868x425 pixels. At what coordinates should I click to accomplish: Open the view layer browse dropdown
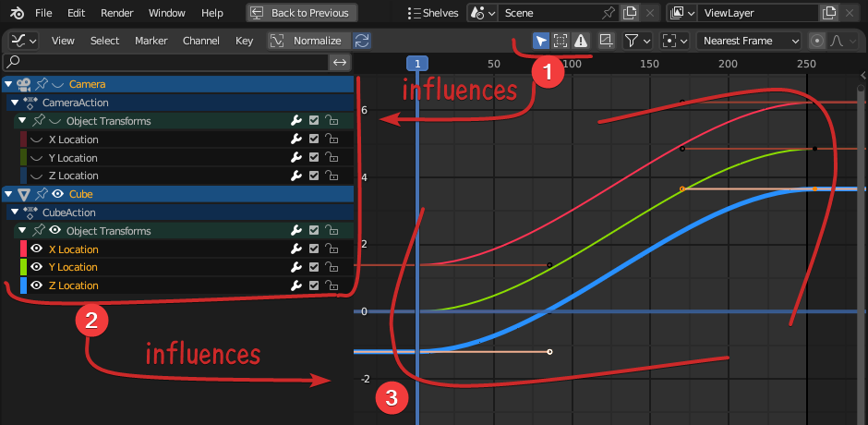682,13
